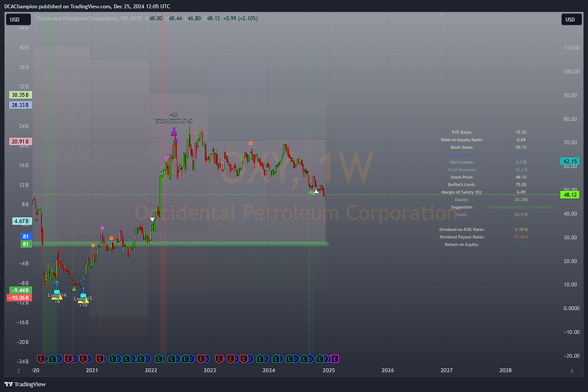Click the green horizontal support band
588x392 pixels.
pyautogui.click(x=181, y=244)
